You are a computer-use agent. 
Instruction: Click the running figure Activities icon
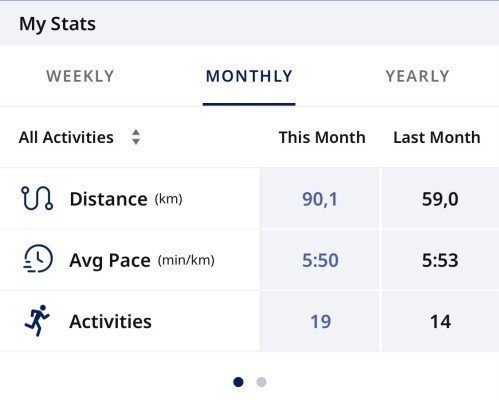(37, 320)
